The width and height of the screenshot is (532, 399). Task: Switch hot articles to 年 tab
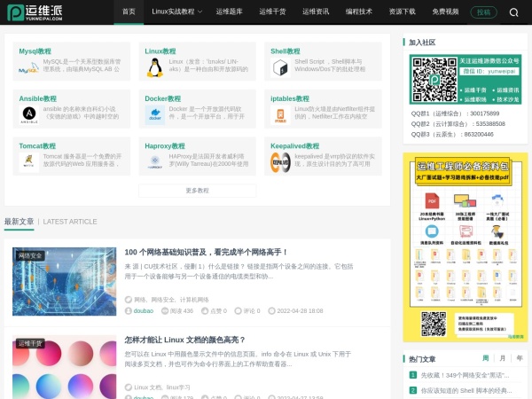coord(520,358)
